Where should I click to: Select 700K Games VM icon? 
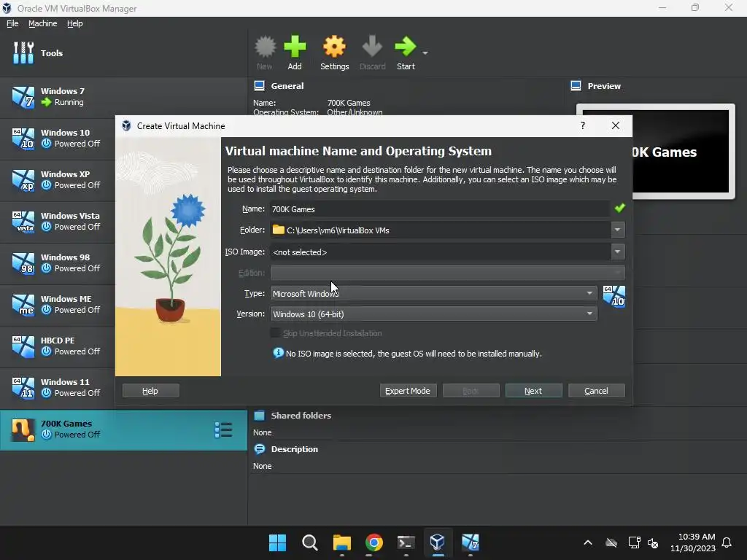pyautogui.click(x=23, y=429)
